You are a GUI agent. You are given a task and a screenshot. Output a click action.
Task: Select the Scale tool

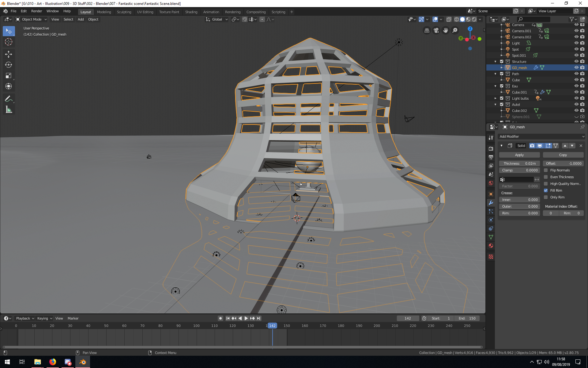click(9, 76)
